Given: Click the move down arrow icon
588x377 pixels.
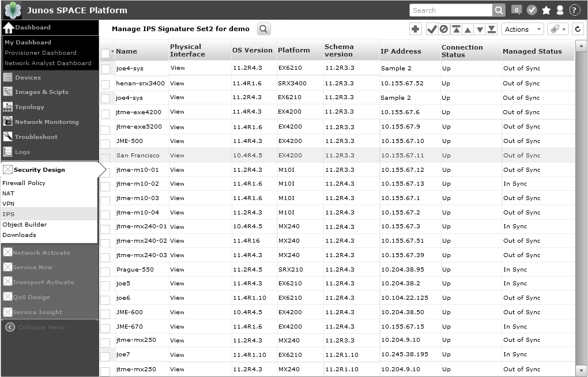Looking at the screenshot, I should [480, 29].
